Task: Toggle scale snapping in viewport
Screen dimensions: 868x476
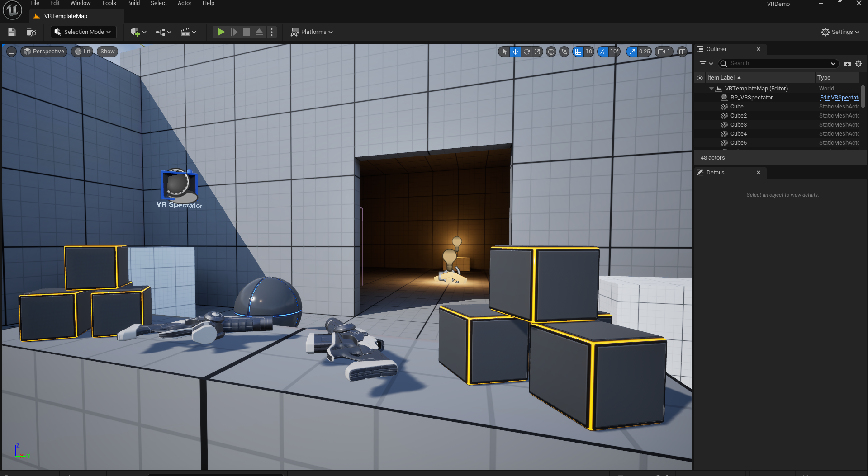Action: click(632, 52)
